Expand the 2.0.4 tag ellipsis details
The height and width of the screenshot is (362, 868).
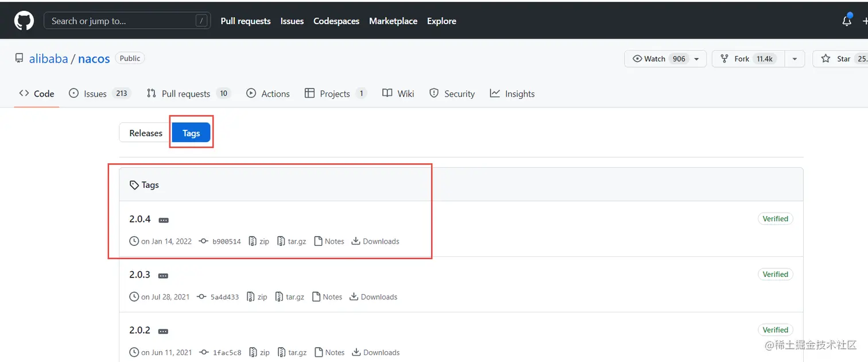(x=164, y=220)
